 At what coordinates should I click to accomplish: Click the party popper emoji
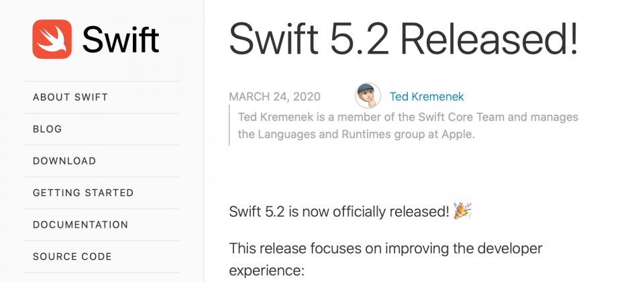[x=462, y=211]
